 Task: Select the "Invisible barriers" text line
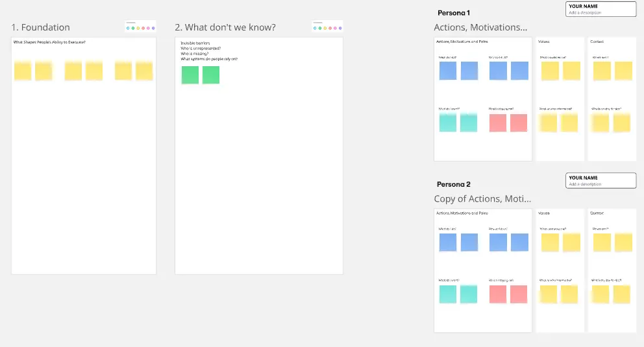[195, 43]
